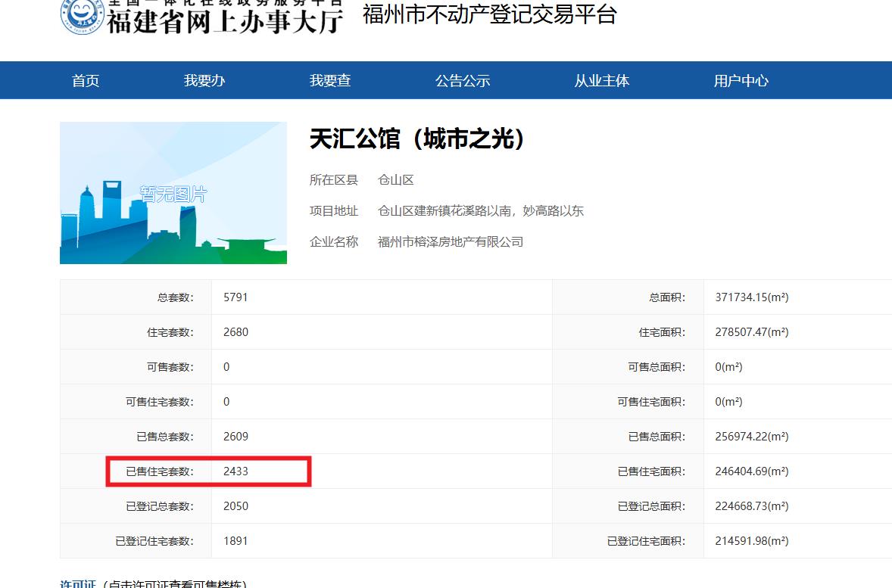
Task: Click the smiley face portal logo
Action: click(x=80, y=15)
